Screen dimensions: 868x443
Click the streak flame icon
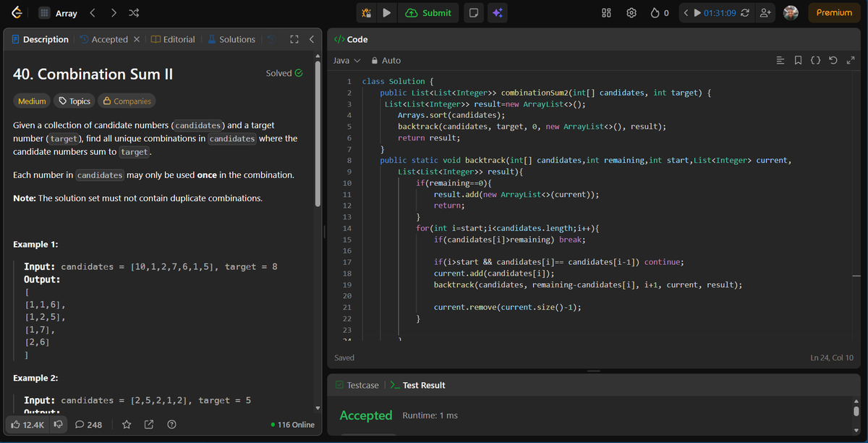655,13
